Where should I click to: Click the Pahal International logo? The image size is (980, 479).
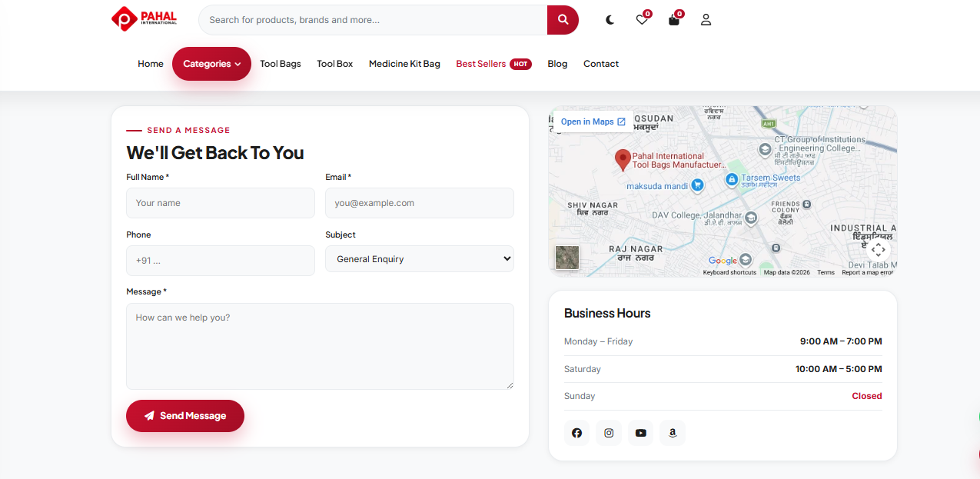[144, 19]
